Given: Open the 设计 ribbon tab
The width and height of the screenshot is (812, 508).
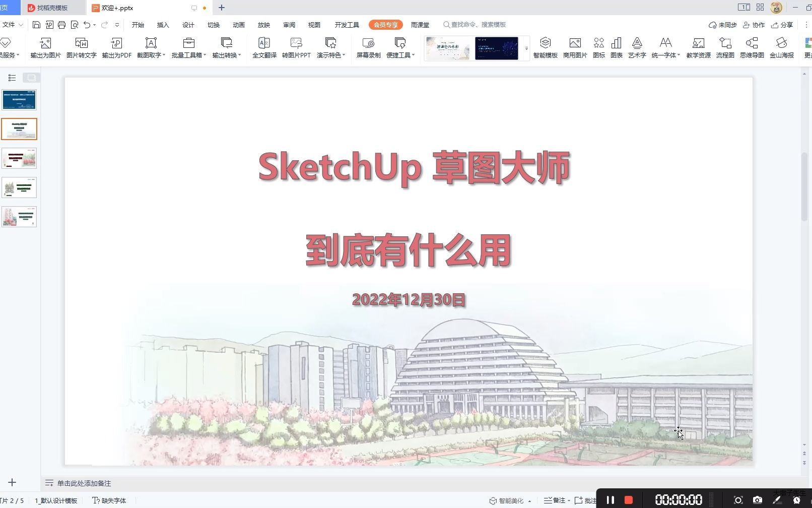Looking at the screenshot, I should [188, 25].
